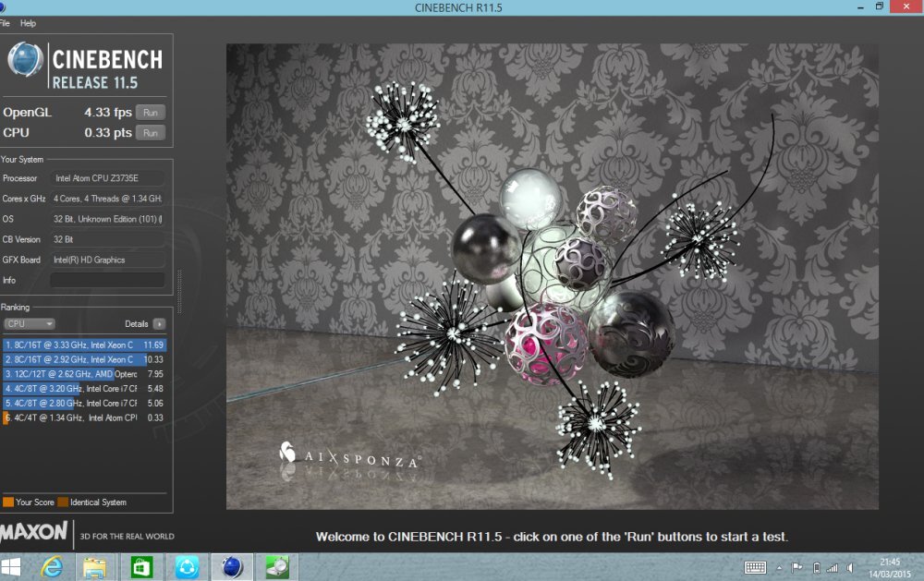The width and height of the screenshot is (924, 581).
Task: Select the top-ranked 3.33 GHz Xeon entry
Action: (x=83, y=345)
